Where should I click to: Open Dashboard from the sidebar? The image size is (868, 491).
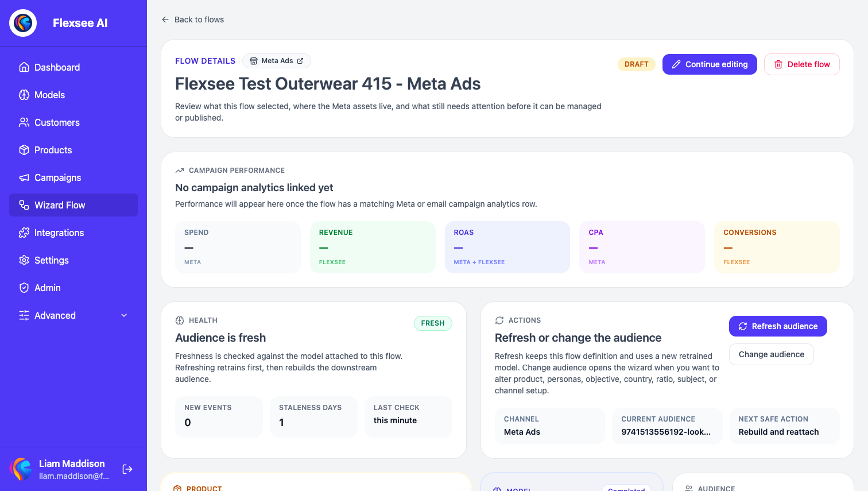tap(73, 67)
